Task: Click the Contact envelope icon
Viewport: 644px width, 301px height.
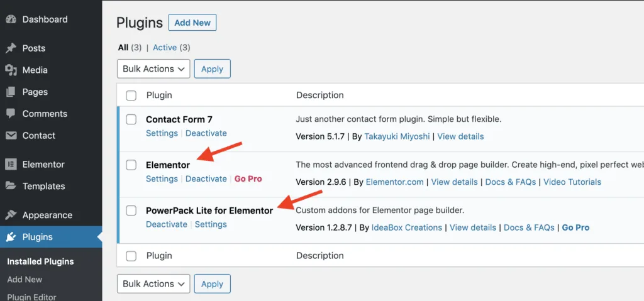Action: 11,136
